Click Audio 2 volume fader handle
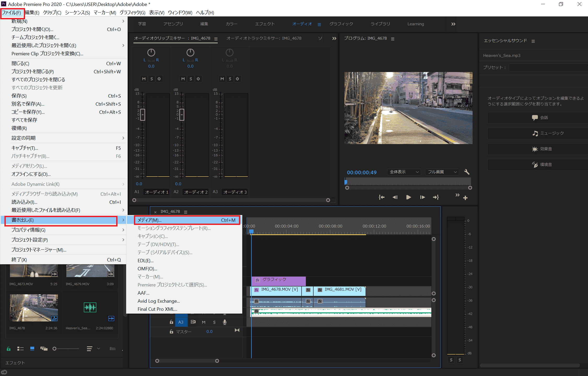 [182, 115]
